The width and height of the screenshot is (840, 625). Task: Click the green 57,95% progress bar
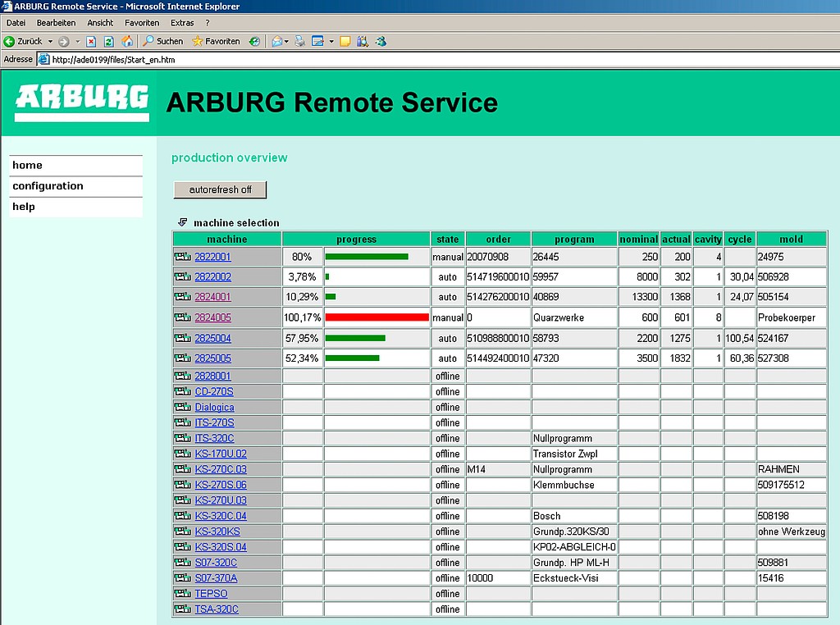tap(355, 338)
